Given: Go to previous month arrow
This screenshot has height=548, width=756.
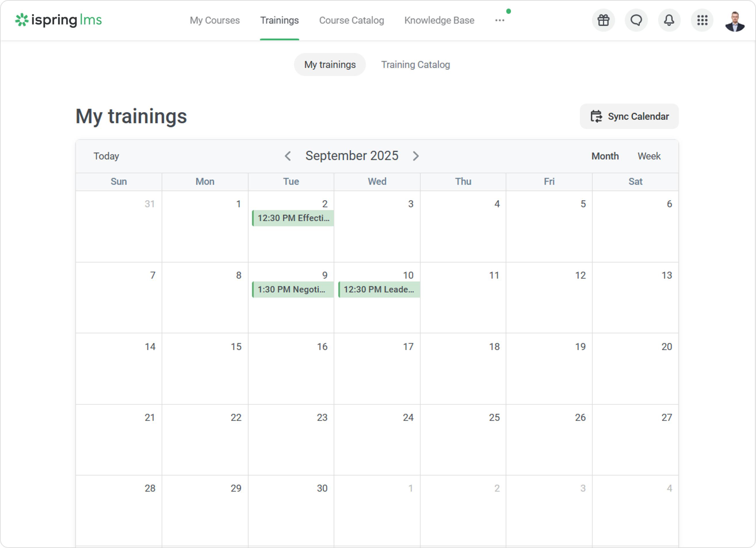Looking at the screenshot, I should tap(288, 156).
